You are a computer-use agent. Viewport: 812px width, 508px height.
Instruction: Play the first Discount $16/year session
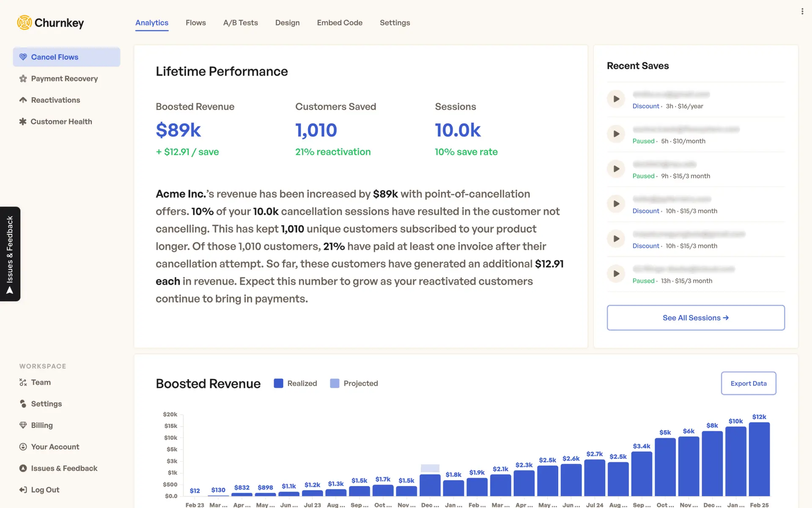(x=616, y=99)
